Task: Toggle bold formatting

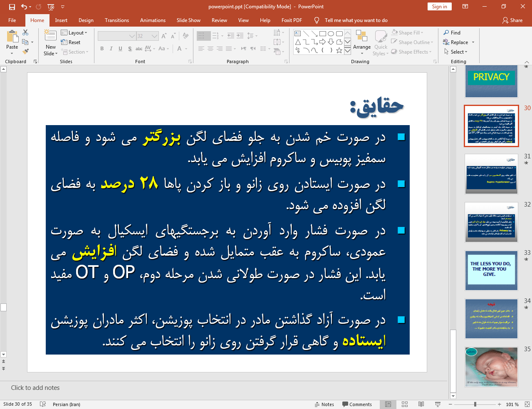Action: click(102, 49)
